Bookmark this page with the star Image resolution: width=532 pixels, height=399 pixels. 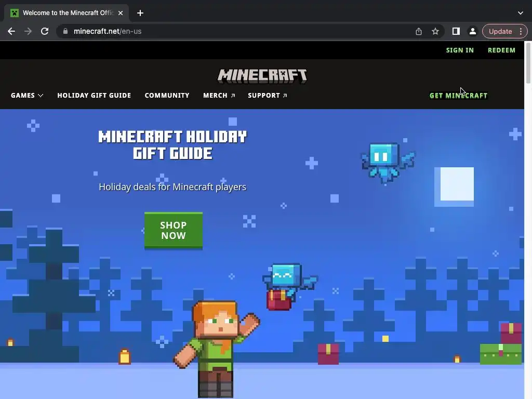pyautogui.click(x=435, y=31)
